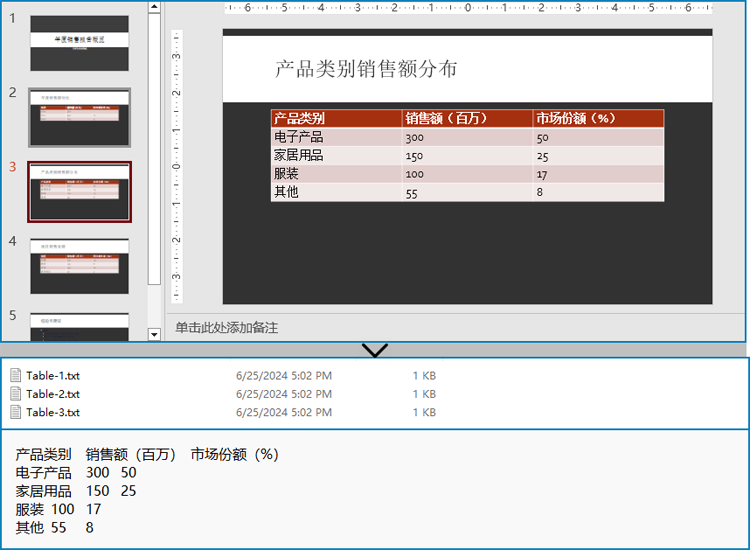The width and height of the screenshot is (750, 550).
Task: Click the date modified of Table-3.txt
Action: click(x=284, y=412)
